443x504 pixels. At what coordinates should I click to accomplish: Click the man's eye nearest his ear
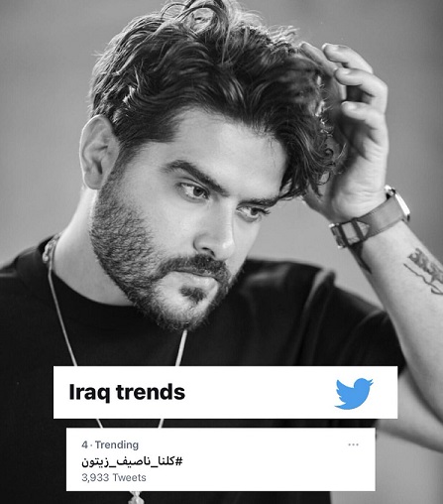point(195,190)
